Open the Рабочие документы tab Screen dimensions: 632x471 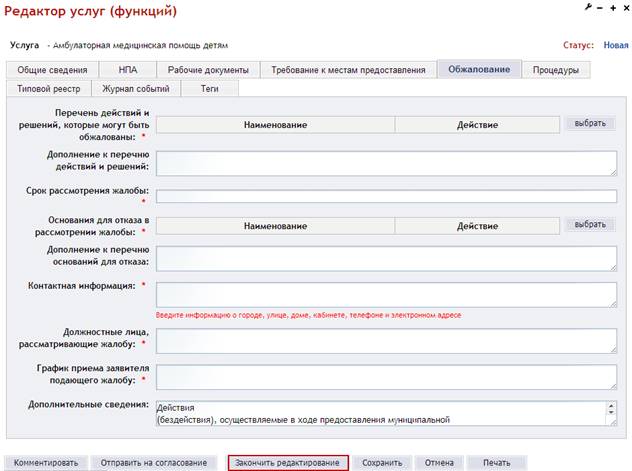[208, 70]
